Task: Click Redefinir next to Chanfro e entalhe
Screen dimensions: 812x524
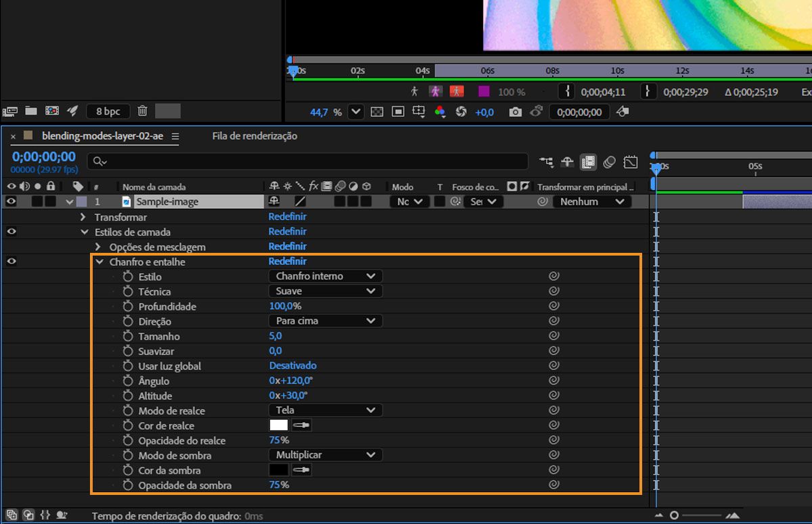Action: [287, 262]
